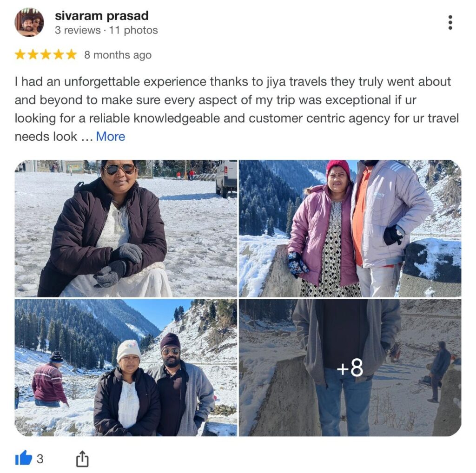Open the three-dot review options menu
The width and height of the screenshot is (476, 473).
[x=450, y=23]
